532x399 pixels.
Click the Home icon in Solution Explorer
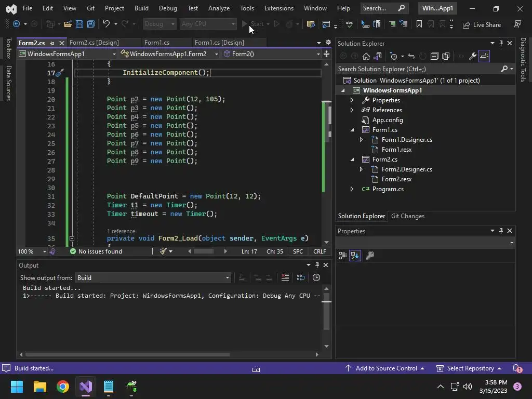pyautogui.click(x=366, y=56)
